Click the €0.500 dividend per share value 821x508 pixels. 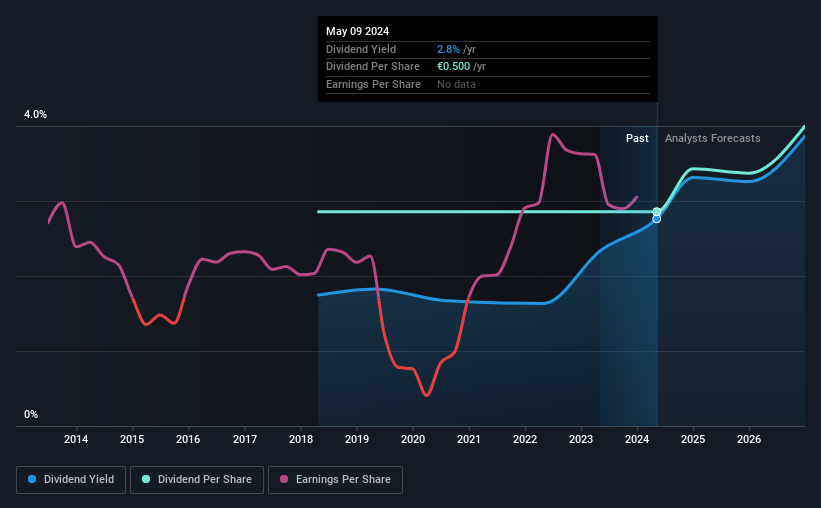click(x=453, y=67)
